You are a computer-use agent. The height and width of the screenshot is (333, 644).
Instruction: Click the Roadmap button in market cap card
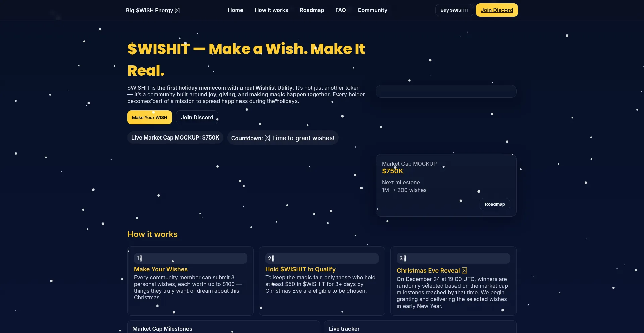[x=495, y=204]
